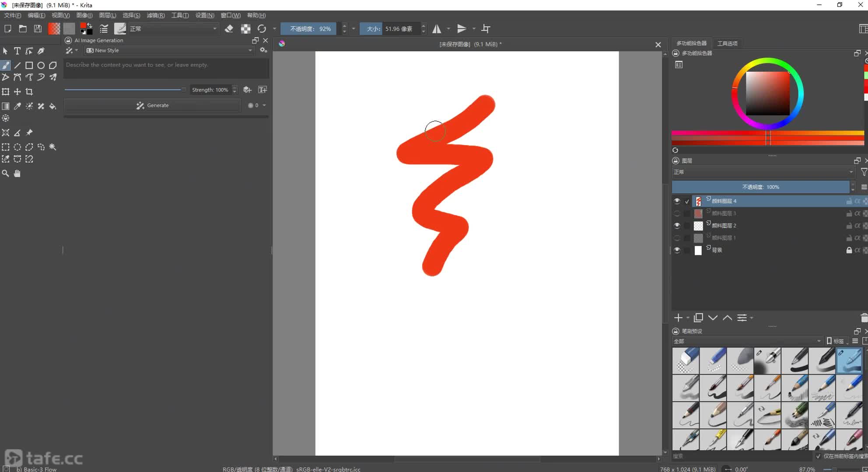Click the 标签 tag button
The image size is (868, 472).
[x=836, y=341]
